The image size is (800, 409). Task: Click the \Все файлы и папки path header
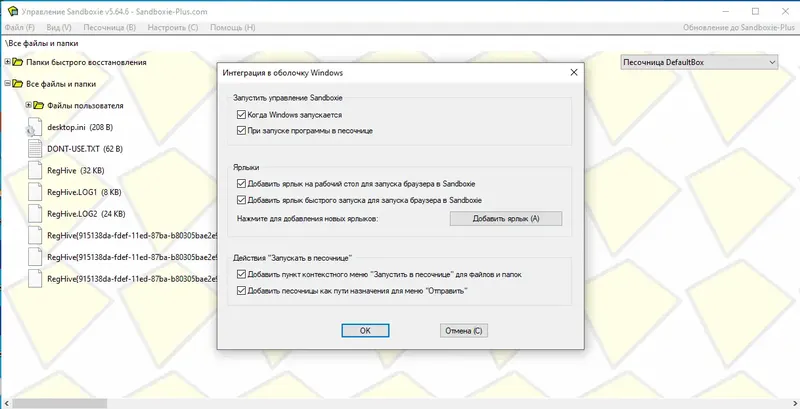pyautogui.click(x=41, y=43)
